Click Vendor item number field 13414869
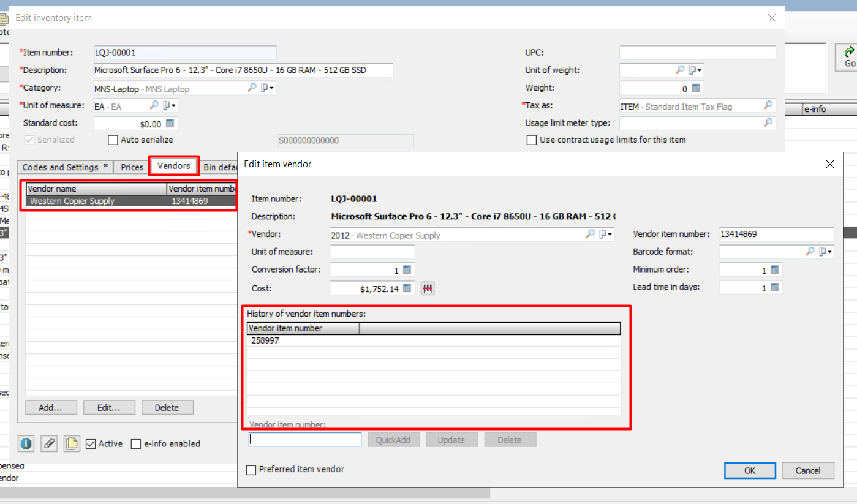The height and width of the screenshot is (504, 857). coord(776,234)
